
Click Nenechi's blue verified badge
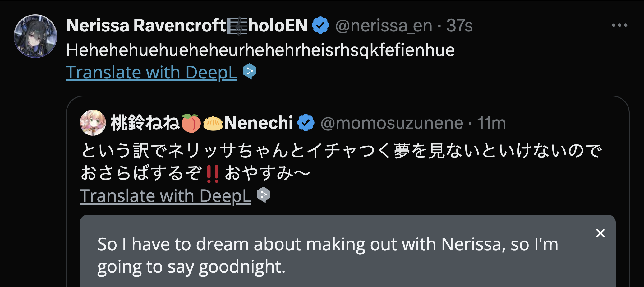306,123
